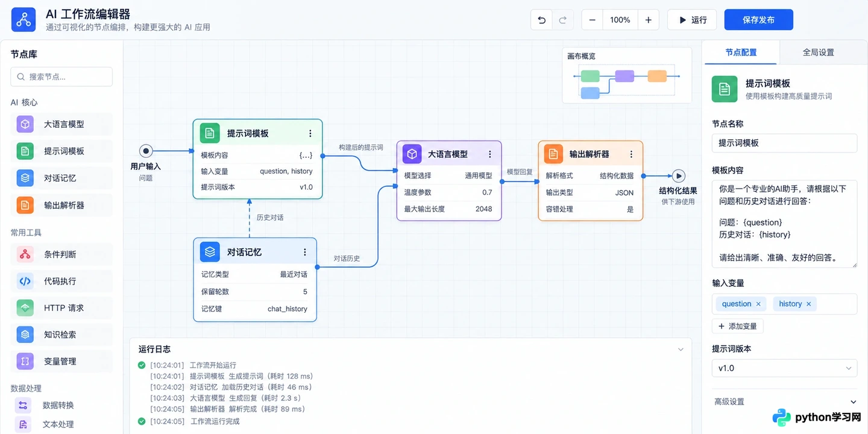868x434 pixels.
Task: Click the redo arrow icon
Action: 563,20
